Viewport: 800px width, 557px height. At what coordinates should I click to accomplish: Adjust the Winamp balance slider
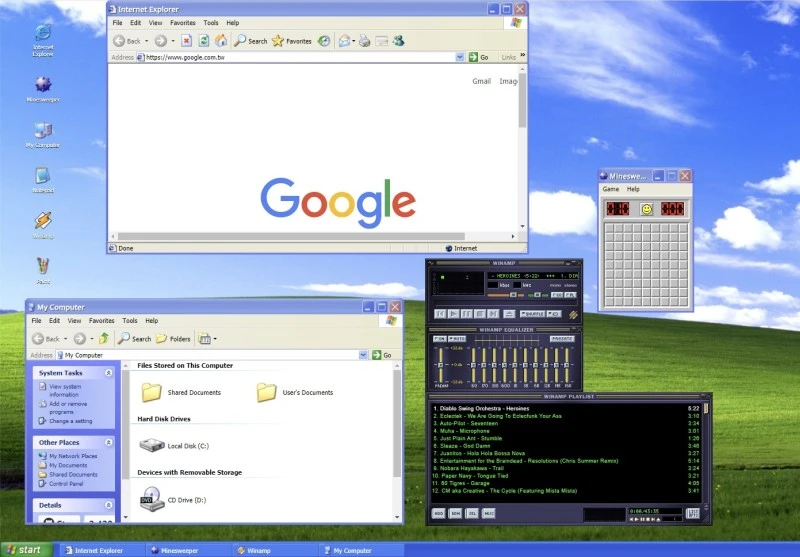click(x=537, y=295)
